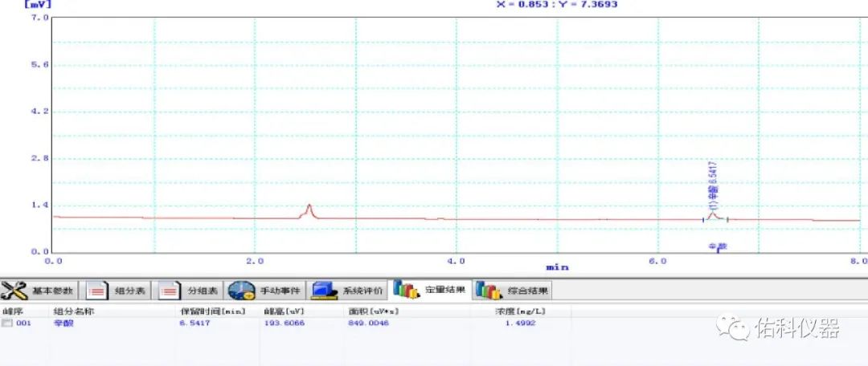Select the retention time value 6.5417

pos(194,323)
